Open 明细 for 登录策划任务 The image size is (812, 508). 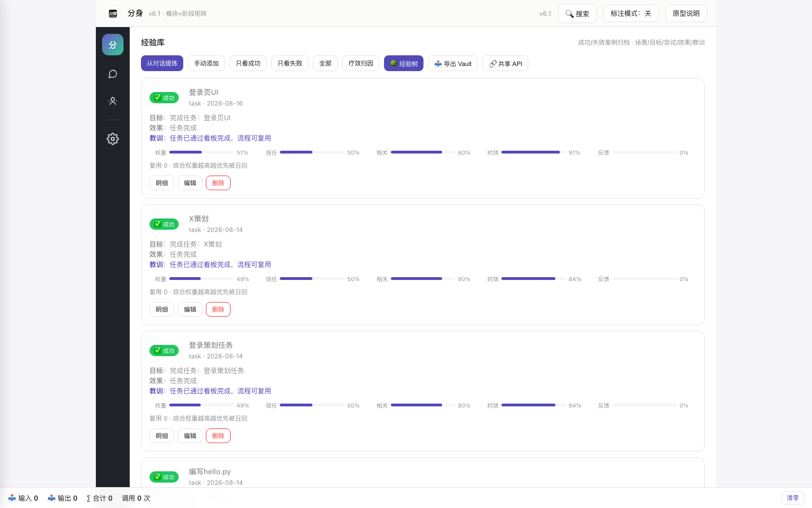point(162,436)
